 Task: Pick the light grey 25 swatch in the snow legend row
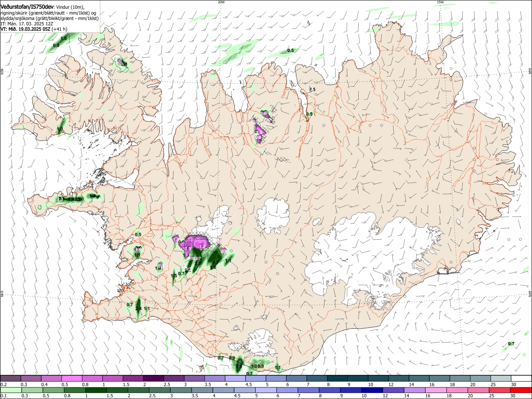[501, 379]
